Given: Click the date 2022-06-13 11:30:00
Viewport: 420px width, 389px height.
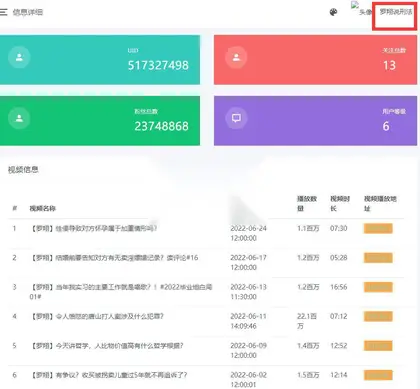Looking at the screenshot, I should 248,292.
